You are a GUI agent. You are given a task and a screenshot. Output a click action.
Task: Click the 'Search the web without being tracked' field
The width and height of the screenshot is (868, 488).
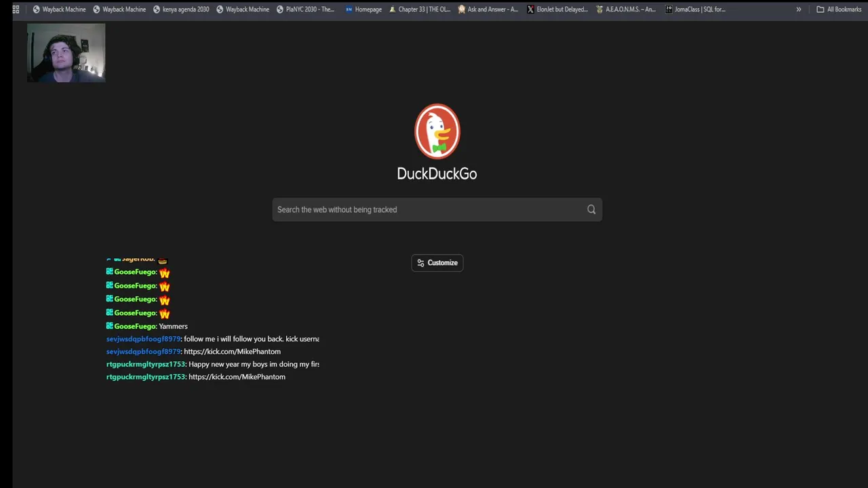(x=437, y=209)
